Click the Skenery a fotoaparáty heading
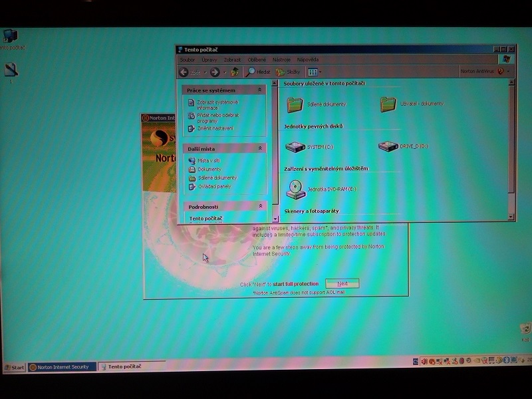 pos(311,211)
